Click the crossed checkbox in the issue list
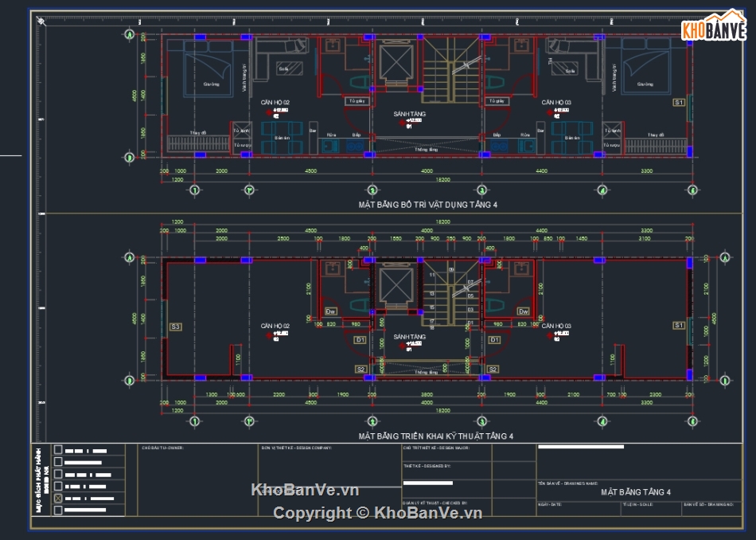The width and height of the screenshot is (756, 540). point(57,499)
